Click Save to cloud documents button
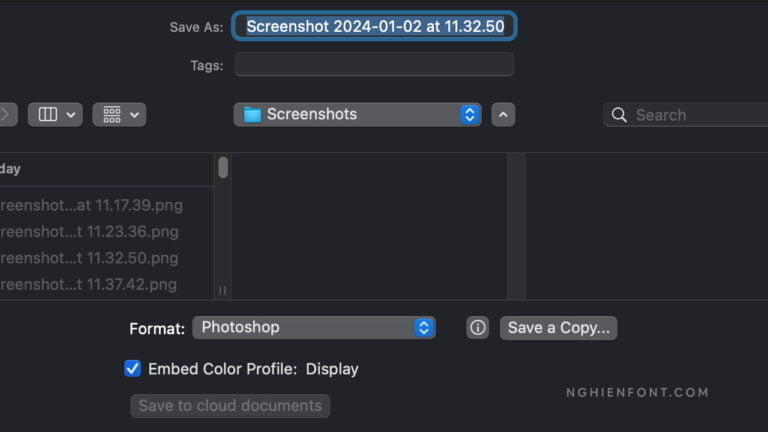This screenshot has height=432, width=768. pyautogui.click(x=230, y=405)
